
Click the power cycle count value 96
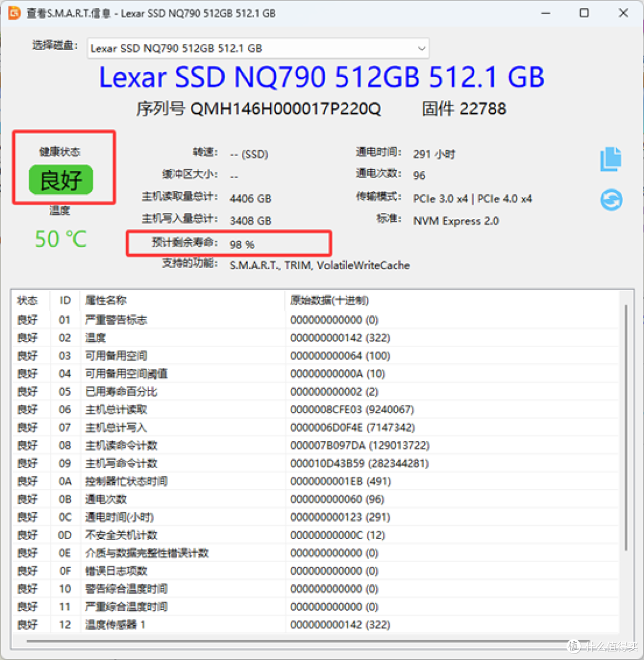pos(419,175)
